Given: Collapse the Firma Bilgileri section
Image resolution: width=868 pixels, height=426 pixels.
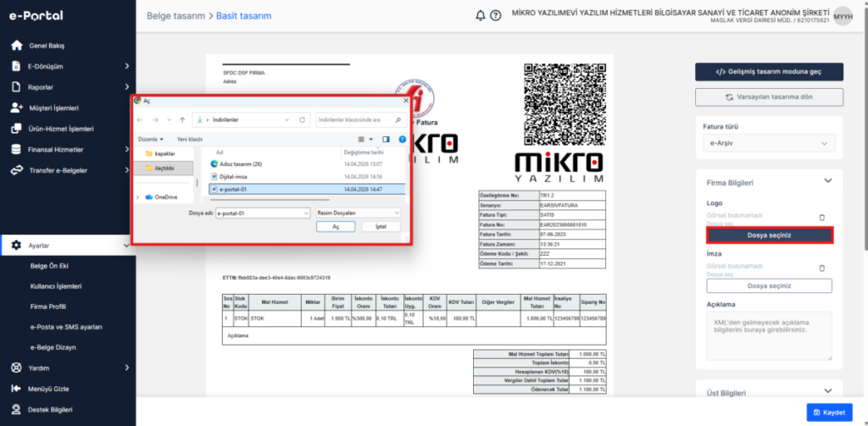Looking at the screenshot, I should [x=827, y=180].
